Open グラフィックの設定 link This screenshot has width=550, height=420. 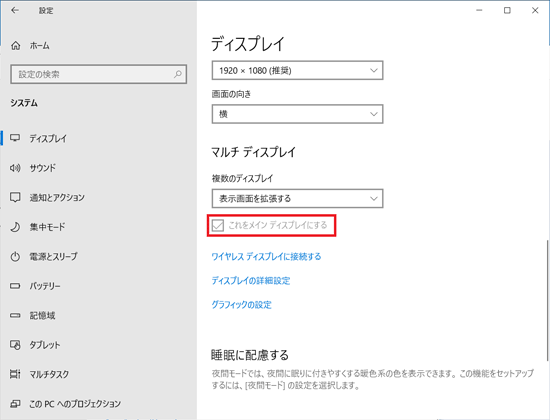coord(241,305)
